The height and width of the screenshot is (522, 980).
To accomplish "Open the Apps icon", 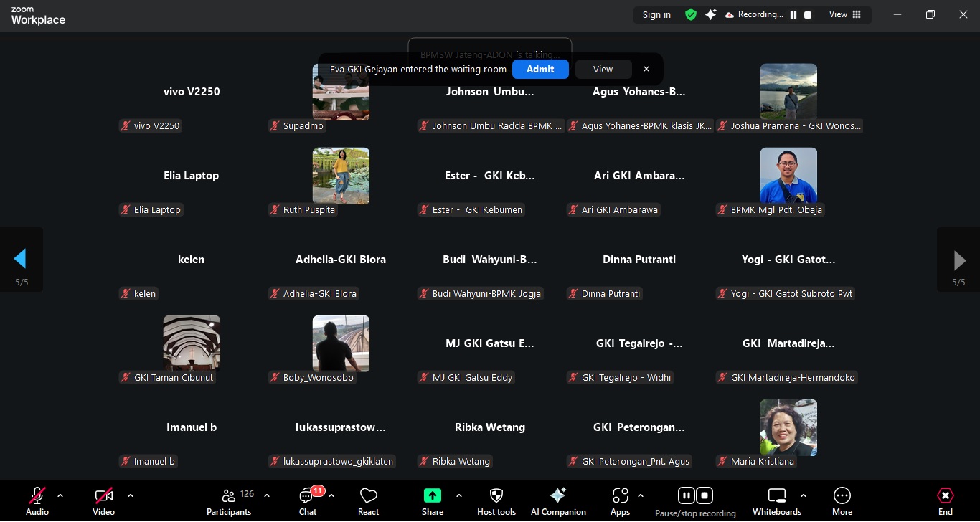I will click(620, 495).
